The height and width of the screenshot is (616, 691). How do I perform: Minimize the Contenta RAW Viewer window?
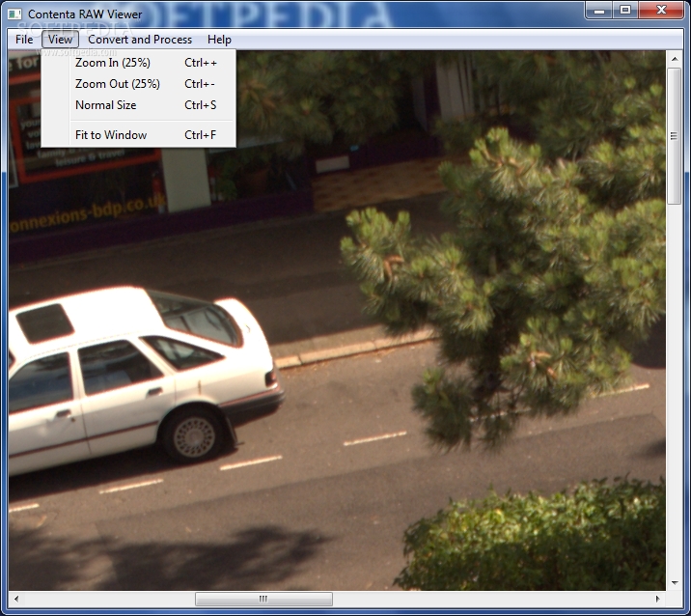(599, 11)
